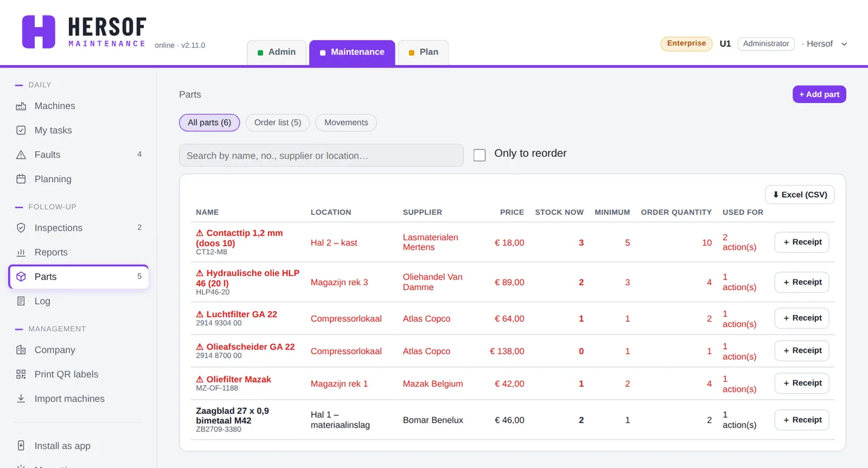Viewport: 868px width, 468px height.
Task: Click supplier Bomar Benelux
Action: (x=433, y=420)
